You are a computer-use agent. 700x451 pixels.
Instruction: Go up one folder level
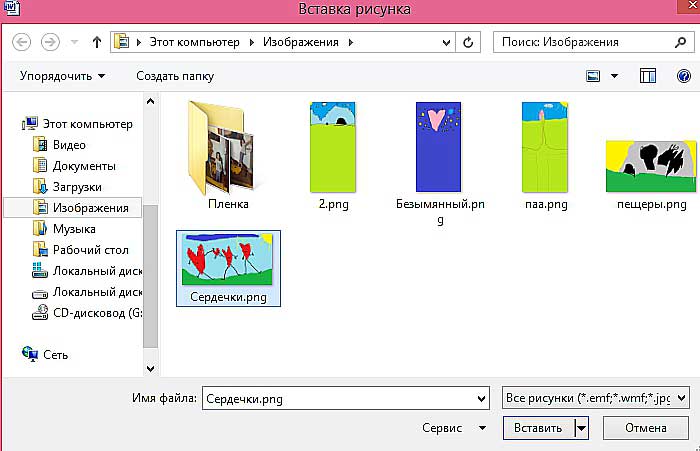pyautogui.click(x=96, y=42)
